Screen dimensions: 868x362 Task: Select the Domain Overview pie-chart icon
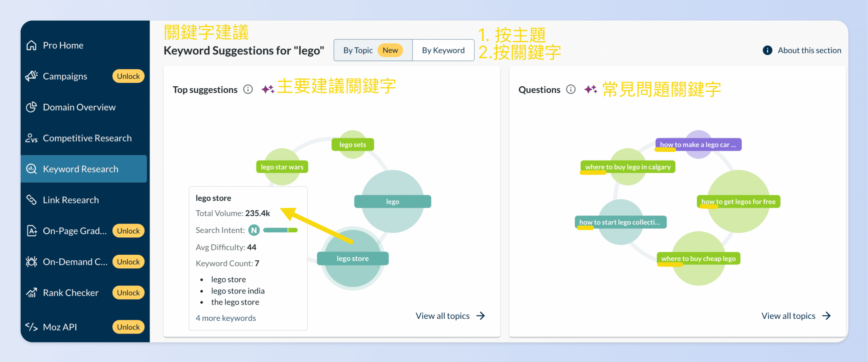(x=32, y=107)
